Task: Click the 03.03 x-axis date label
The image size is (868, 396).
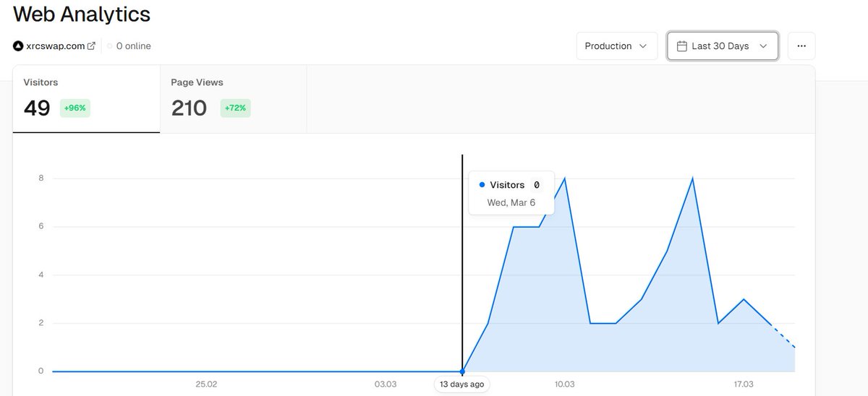Action: (x=386, y=384)
